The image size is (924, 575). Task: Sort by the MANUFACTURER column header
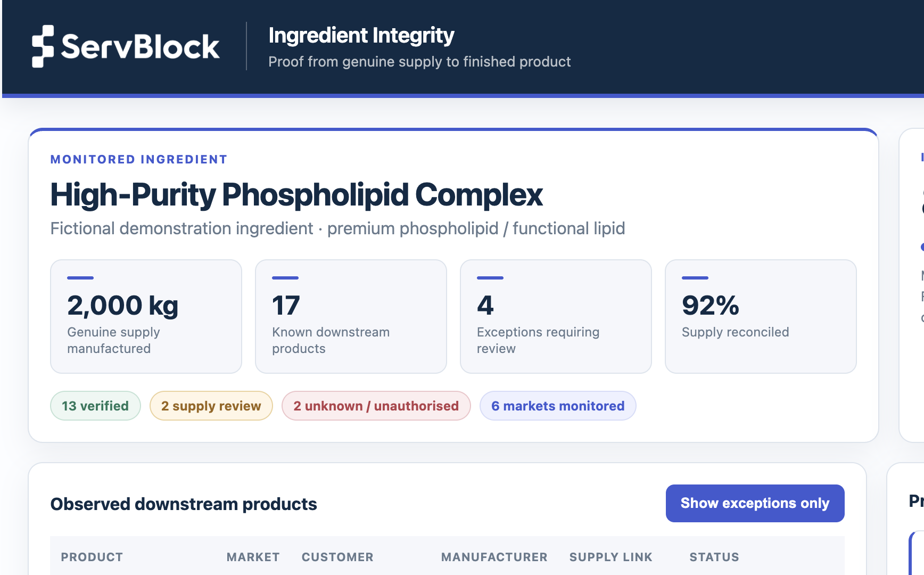pos(494,557)
